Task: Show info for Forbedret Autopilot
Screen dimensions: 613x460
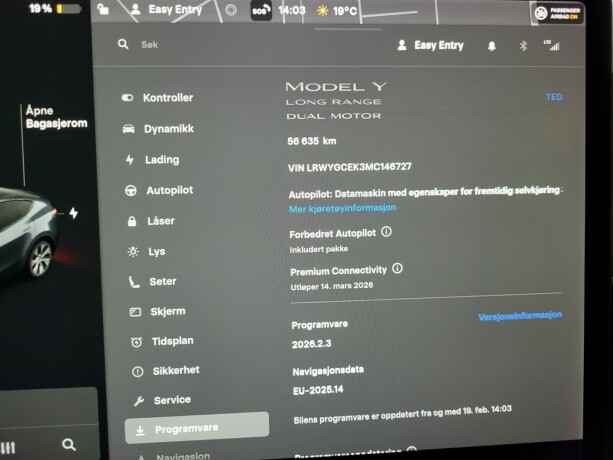Action: coord(387,232)
